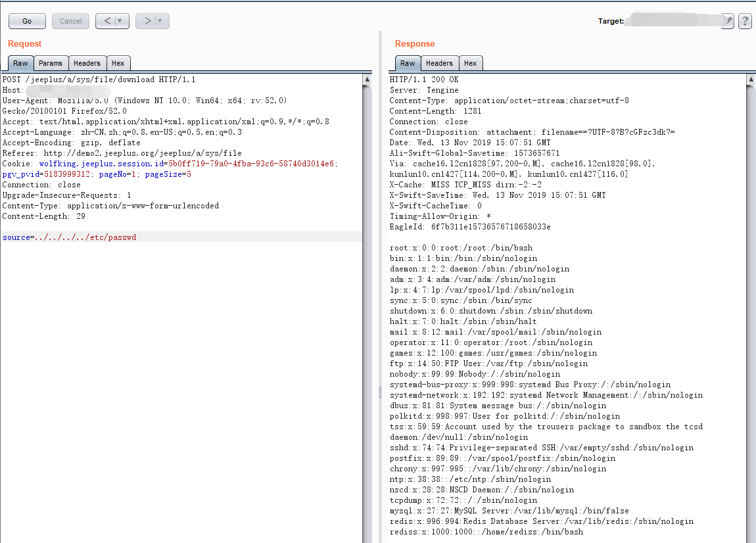Click the Content-Length: 29 request header
Screen dimensions: 756x543
click(44, 216)
